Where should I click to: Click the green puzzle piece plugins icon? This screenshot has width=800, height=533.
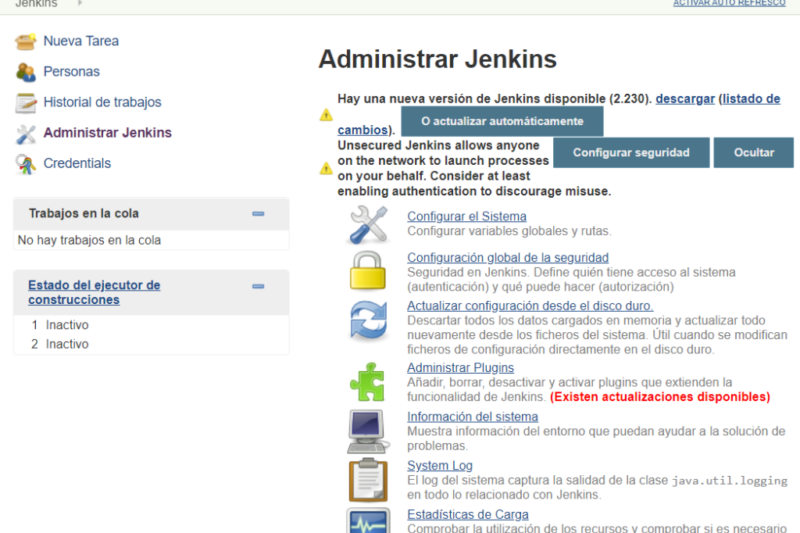coord(367,382)
